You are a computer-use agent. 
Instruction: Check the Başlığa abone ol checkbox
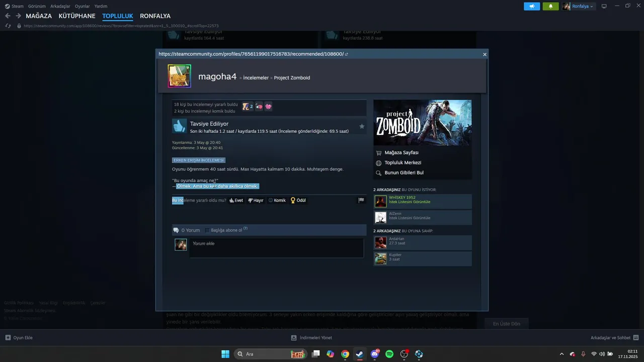pyautogui.click(x=207, y=230)
